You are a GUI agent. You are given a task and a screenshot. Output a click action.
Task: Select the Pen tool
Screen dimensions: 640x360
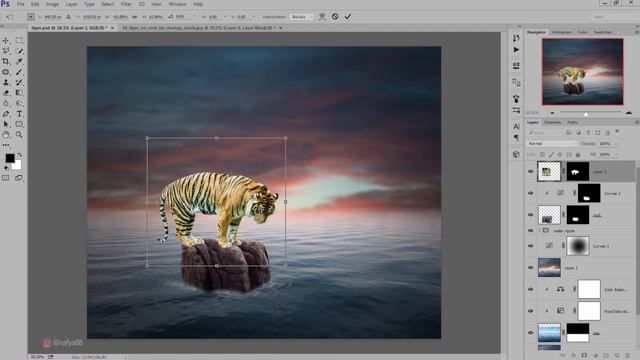click(6, 114)
